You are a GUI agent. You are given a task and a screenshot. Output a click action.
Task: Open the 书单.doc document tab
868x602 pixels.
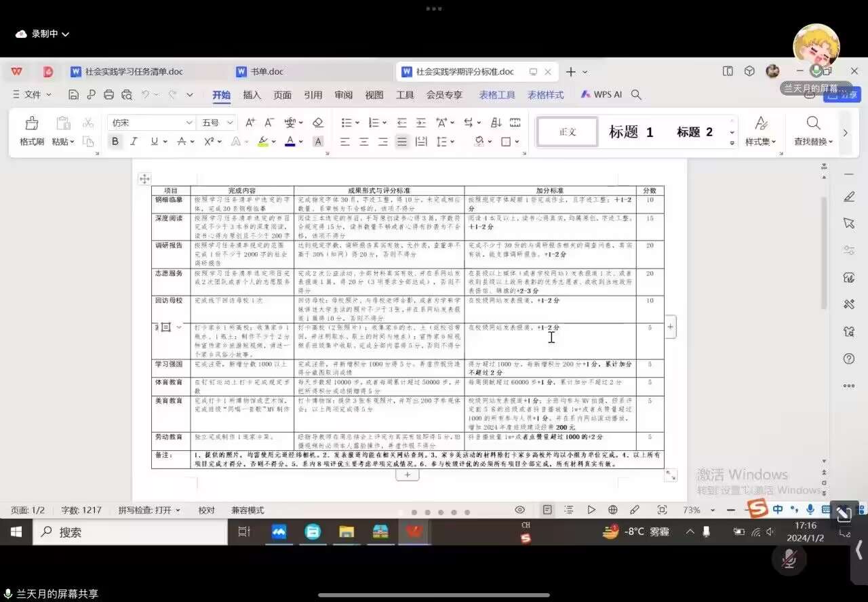click(267, 72)
